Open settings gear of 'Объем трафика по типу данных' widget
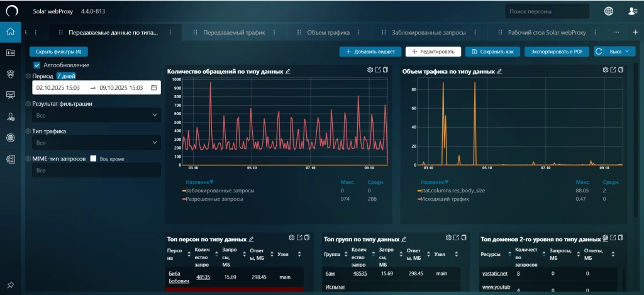The image size is (644, 295). tap(606, 70)
